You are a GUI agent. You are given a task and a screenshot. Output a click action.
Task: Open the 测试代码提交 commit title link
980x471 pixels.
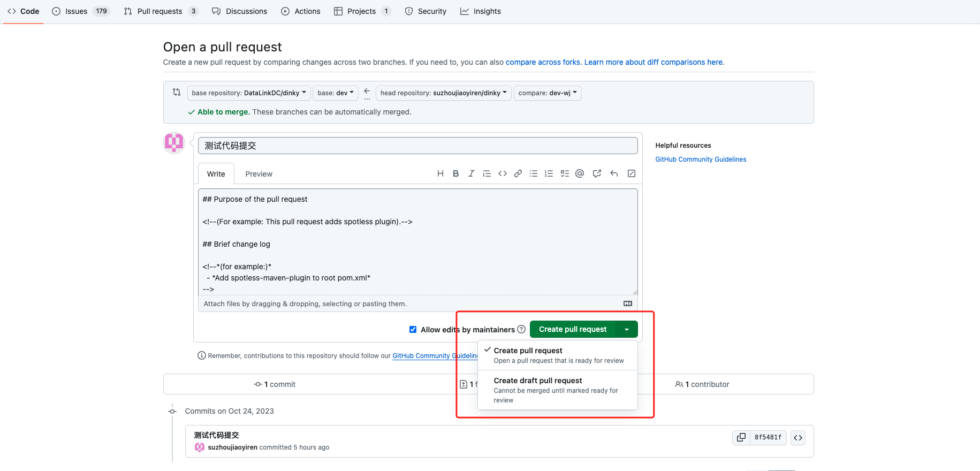(216, 435)
